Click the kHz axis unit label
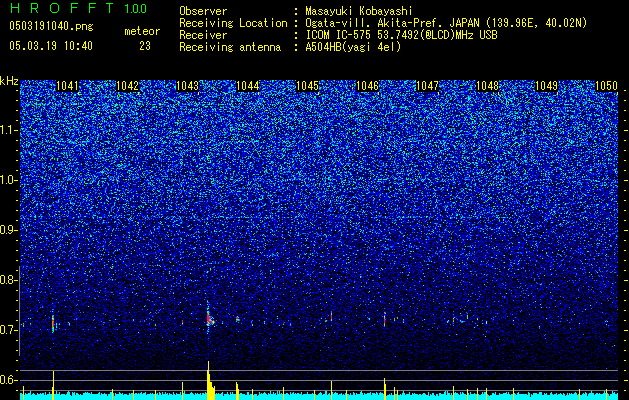 [x=9, y=81]
